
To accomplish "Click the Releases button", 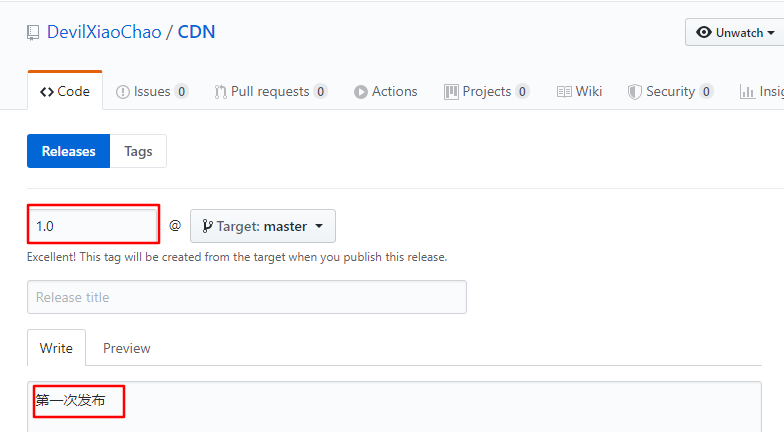I will [x=68, y=151].
